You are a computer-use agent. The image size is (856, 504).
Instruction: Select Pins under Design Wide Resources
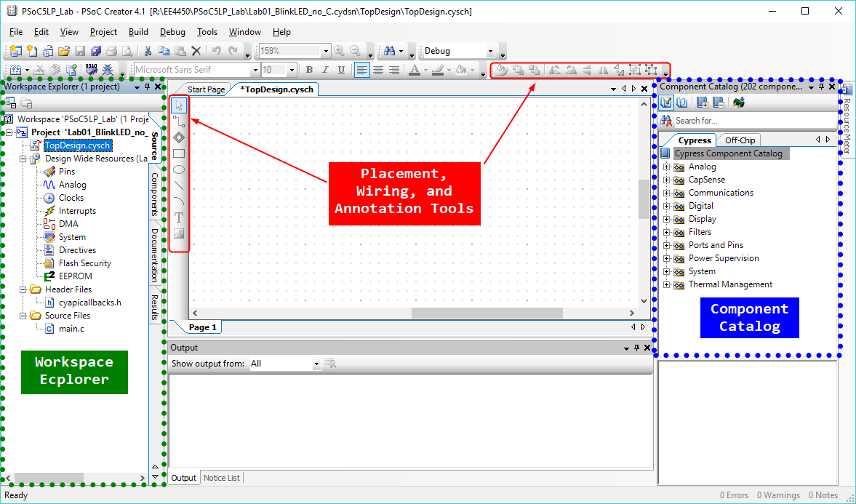coord(66,172)
